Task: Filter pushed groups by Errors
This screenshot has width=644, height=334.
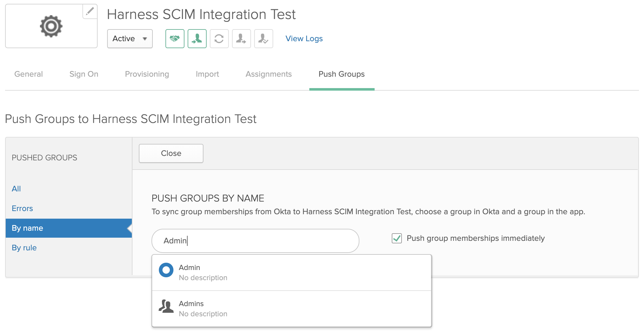Action: (x=22, y=209)
